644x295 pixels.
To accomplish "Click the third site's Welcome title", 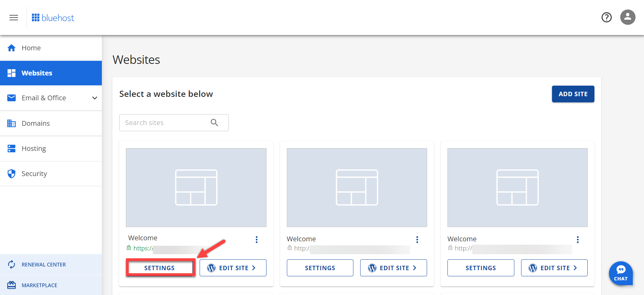I will [462, 239].
